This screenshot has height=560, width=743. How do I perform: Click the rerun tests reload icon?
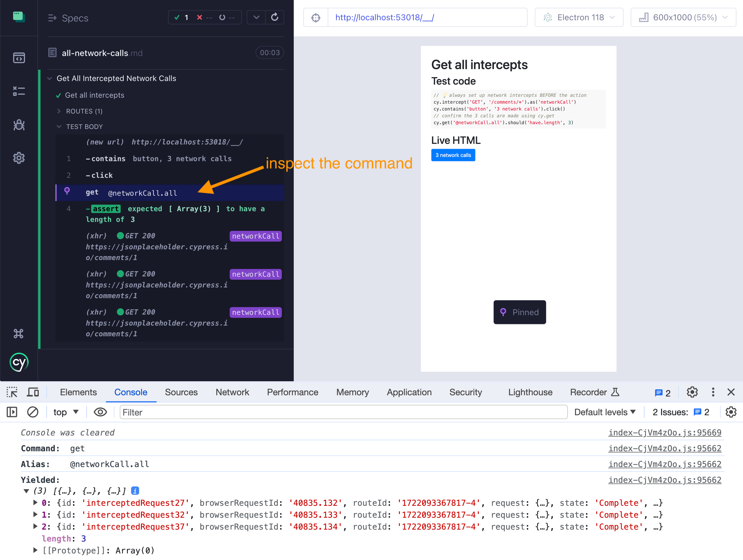pos(274,17)
